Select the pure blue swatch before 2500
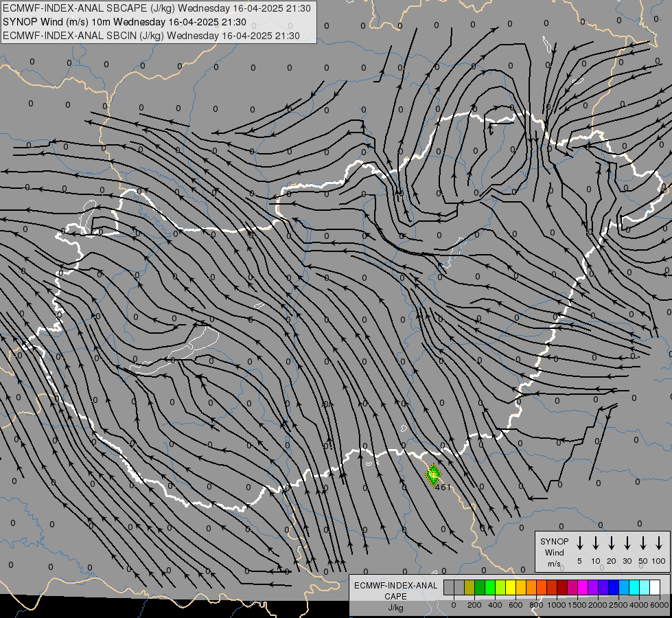The height and width of the screenshot is (618, 672). [x=614, y=588]
